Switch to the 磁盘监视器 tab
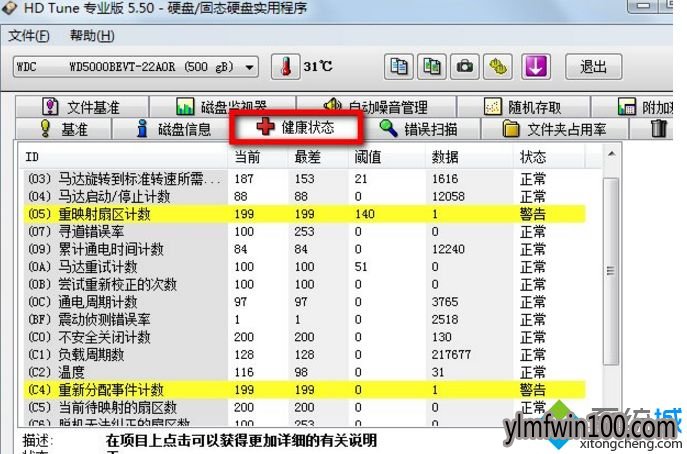 223,106
